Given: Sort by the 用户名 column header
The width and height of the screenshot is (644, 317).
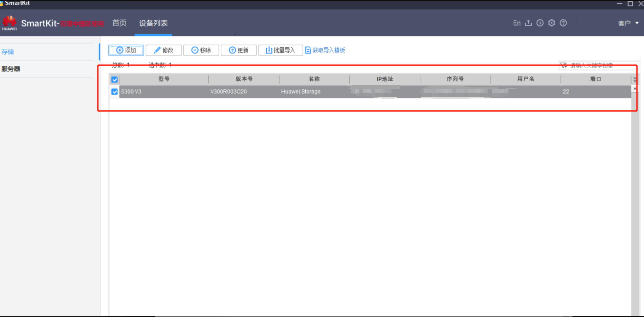Looking at the screenshot, I should pyautogui.click(x=526, y=79).
